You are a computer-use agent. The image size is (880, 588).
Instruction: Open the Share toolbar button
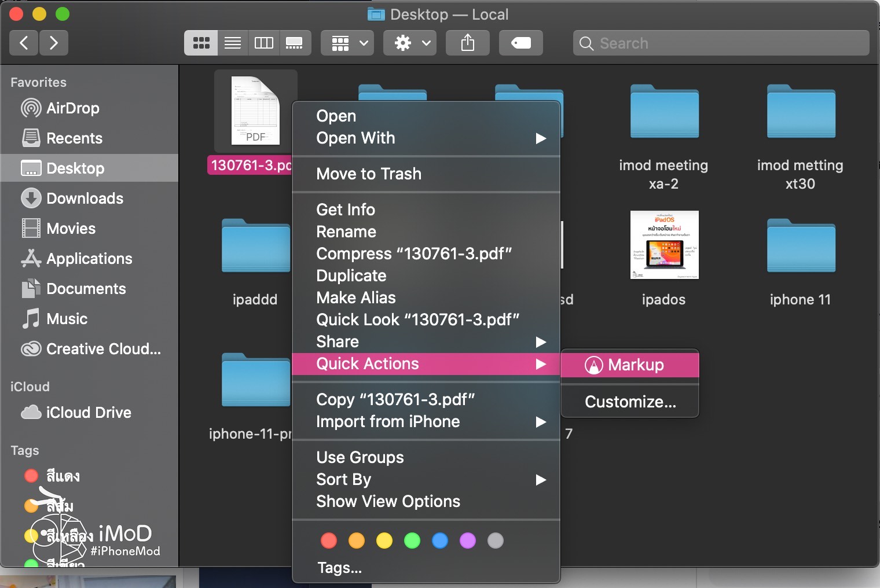tap(467, 42)
